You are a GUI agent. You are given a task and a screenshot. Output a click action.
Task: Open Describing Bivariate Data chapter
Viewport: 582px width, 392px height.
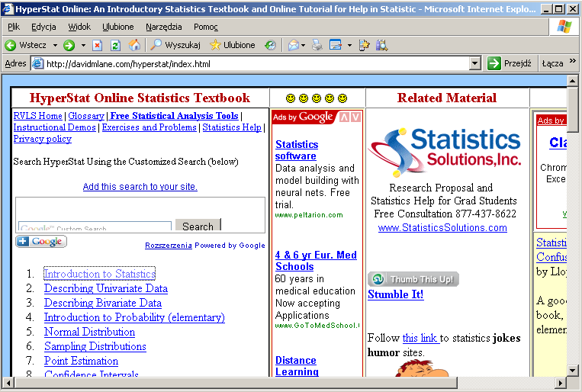[103, 303]
